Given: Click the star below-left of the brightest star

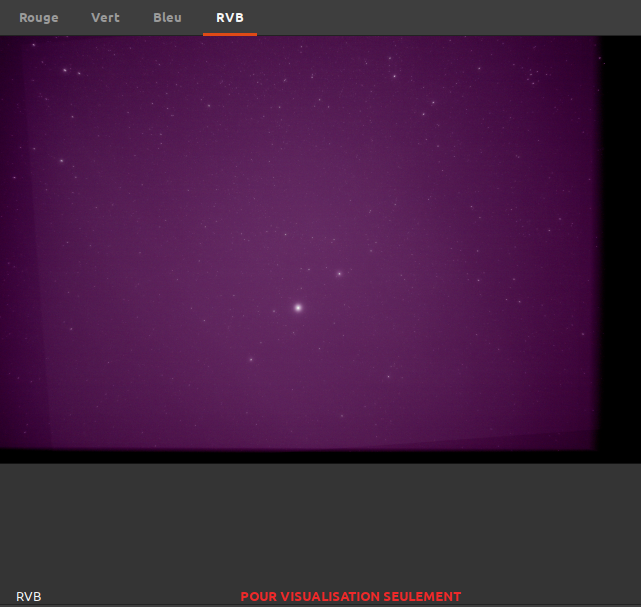Looking at the screenshot, I should click(251, 359).
